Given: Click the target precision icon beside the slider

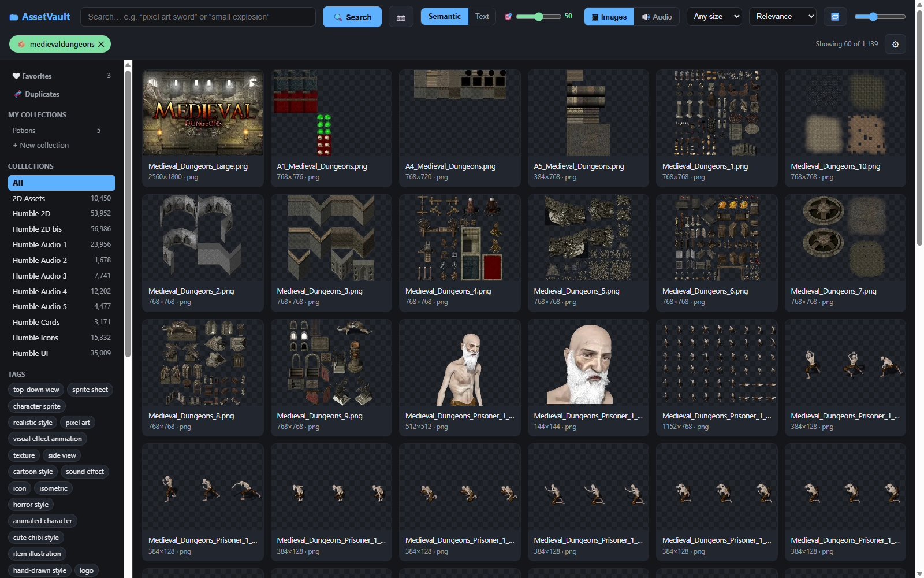Looking at the screenshot, I should [508, 17].
